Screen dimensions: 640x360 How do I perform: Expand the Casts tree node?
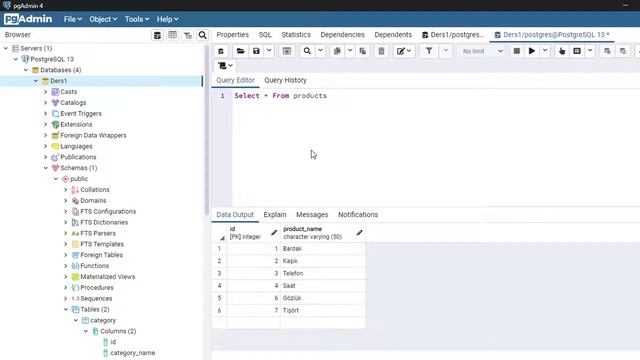tap(46, 92)
